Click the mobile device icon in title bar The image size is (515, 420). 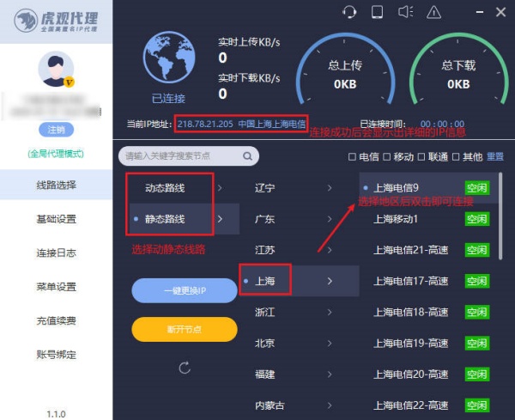(377, 12)
